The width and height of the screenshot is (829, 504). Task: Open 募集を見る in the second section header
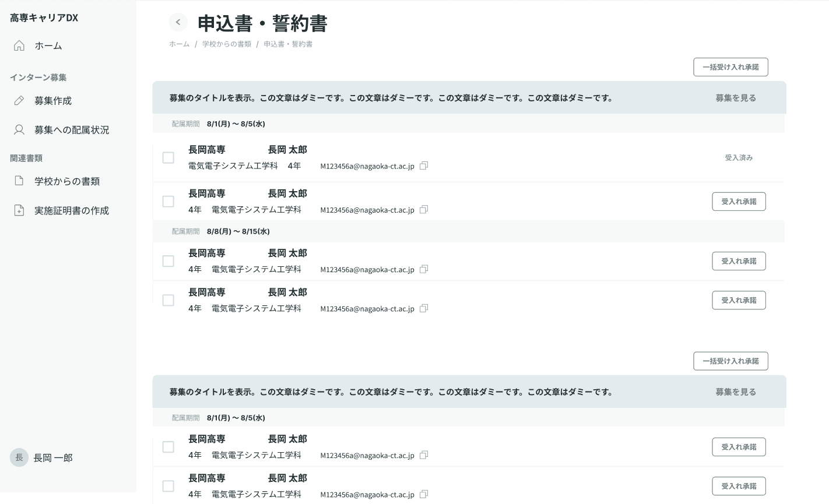tap(736, 392)
